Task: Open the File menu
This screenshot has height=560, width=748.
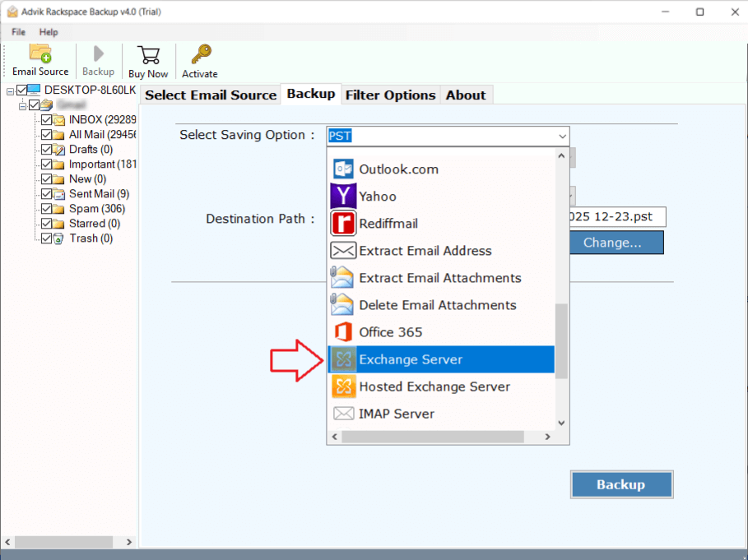Action: 18,32
